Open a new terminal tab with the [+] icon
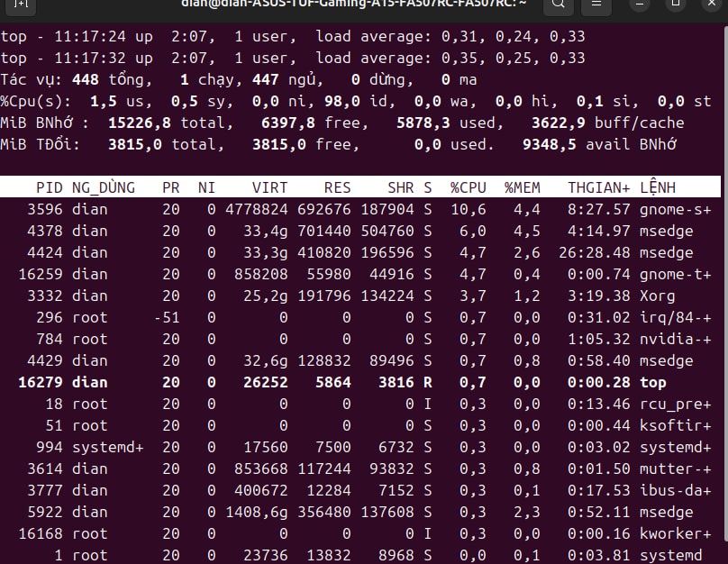The height and width of the screenshot is (564, 728). 20,6
